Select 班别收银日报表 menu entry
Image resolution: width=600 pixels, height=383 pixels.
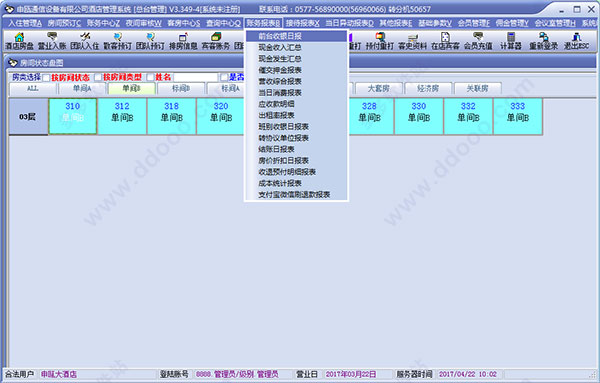[x=296, y=127]
